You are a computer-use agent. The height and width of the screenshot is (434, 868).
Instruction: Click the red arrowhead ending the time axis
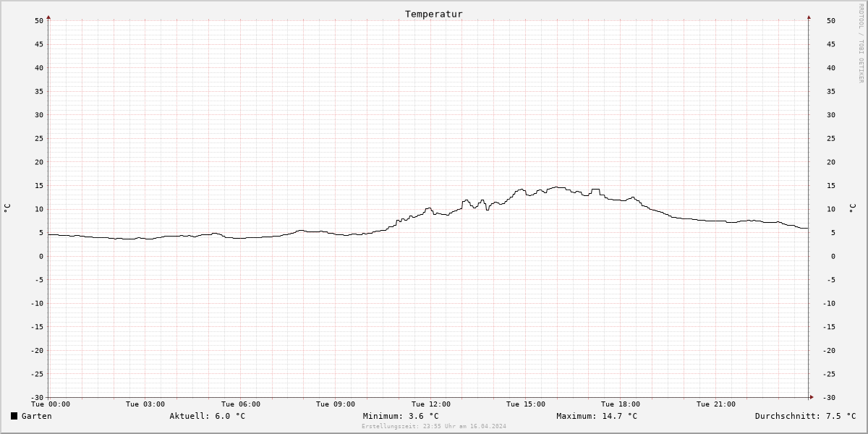click(x=812, y=396)
